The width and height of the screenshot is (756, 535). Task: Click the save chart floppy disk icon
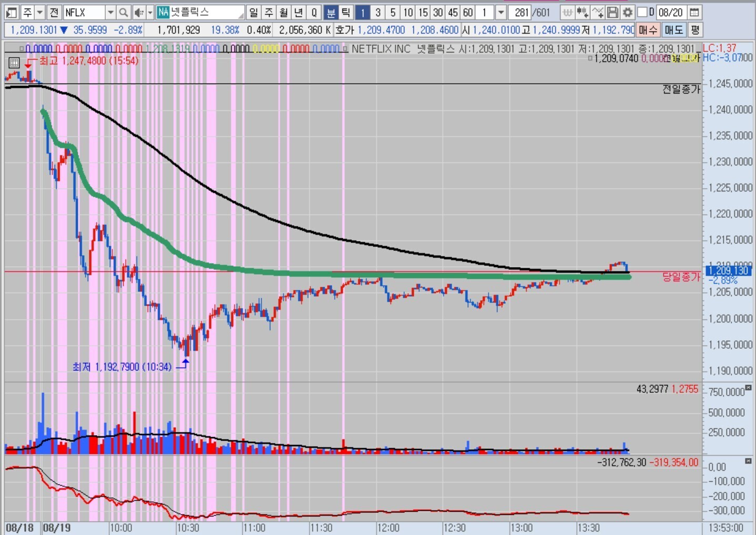pyautogui.click(x=612, y=12)
